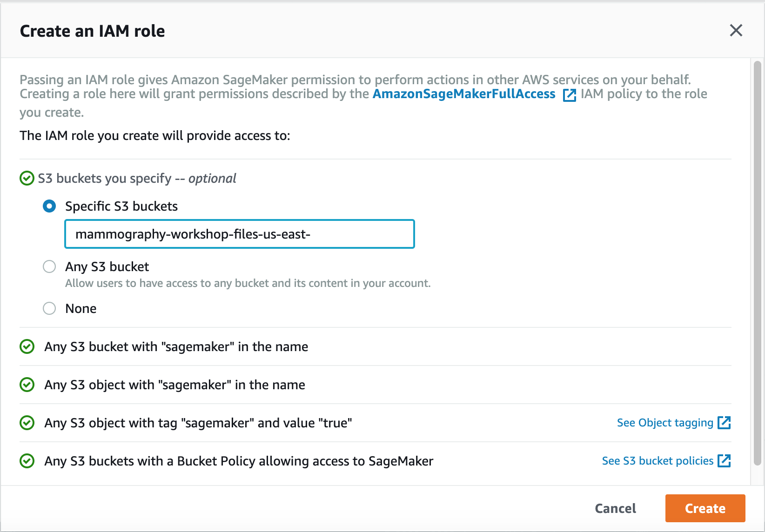Screen dimensions: 765x532
Task: Select the None radio button
Action: click(x=49, y=308)
